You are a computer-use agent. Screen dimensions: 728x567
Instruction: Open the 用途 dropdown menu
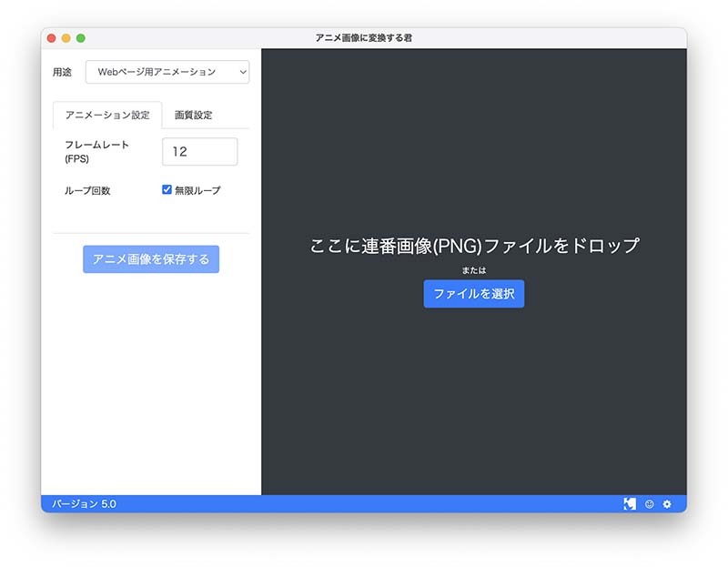click(x=167, y=72)
